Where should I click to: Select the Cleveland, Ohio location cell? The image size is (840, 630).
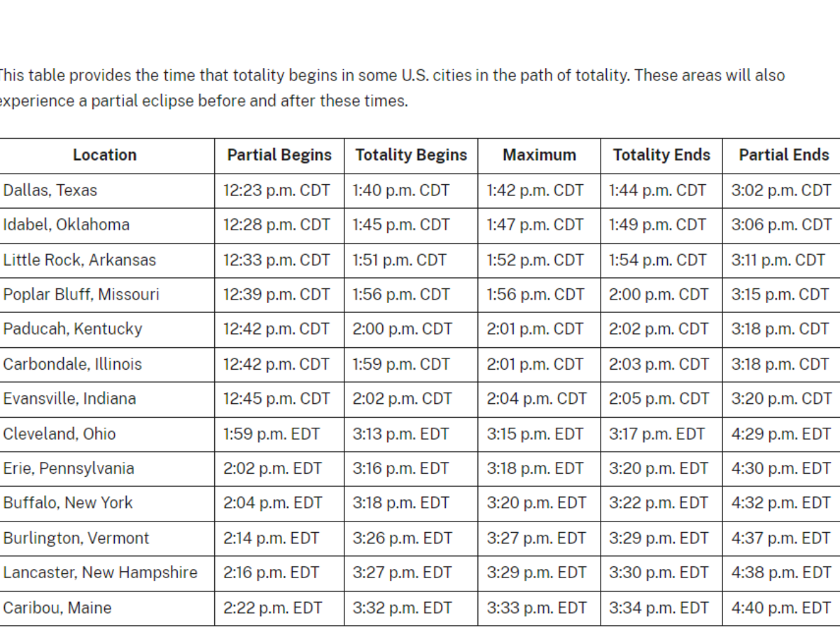point(59,434)
